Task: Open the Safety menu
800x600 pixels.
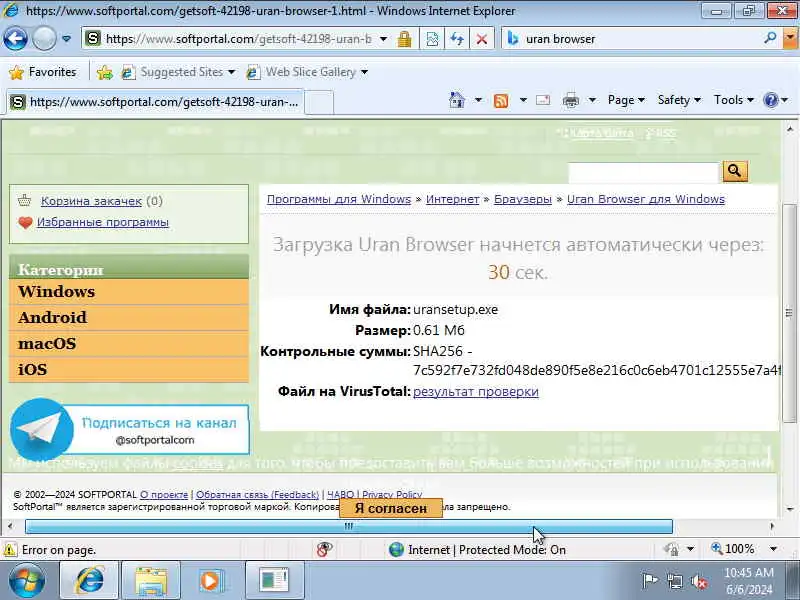Action: pos(679,100)
